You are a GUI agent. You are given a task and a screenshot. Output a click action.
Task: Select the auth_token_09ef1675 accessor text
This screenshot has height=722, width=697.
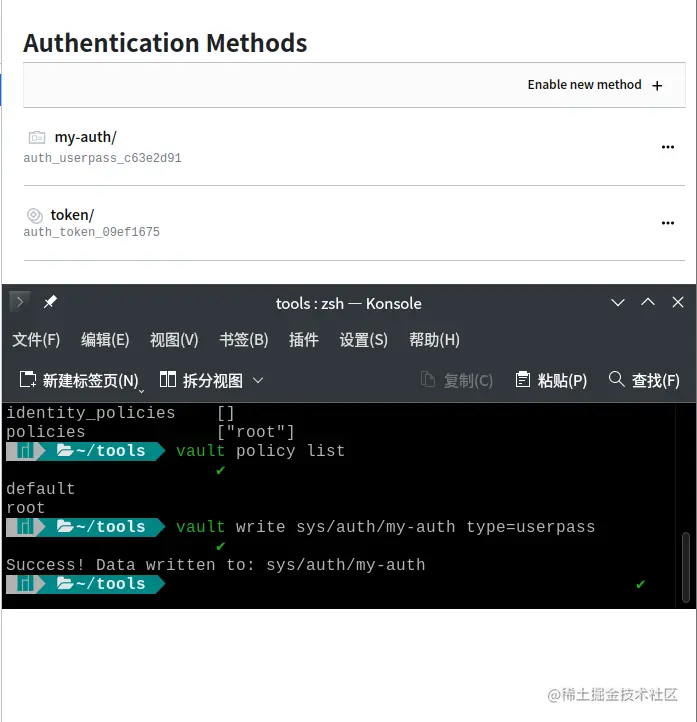(92, 232)
